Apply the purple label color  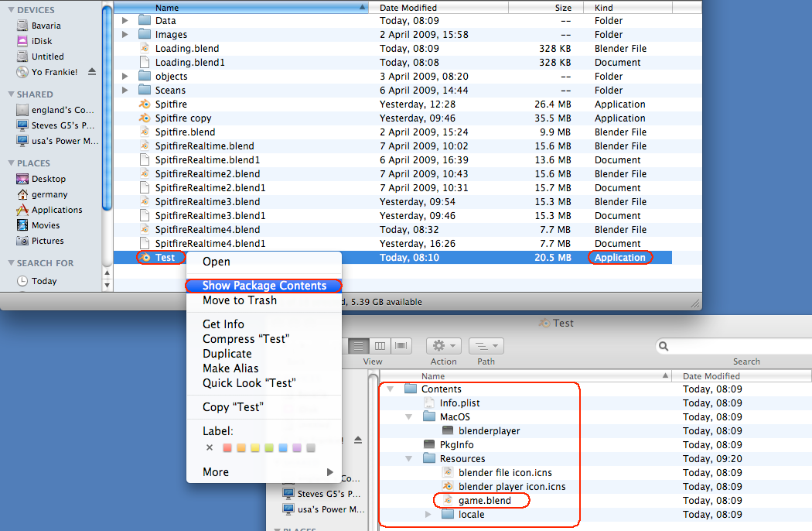coord(297,447)
